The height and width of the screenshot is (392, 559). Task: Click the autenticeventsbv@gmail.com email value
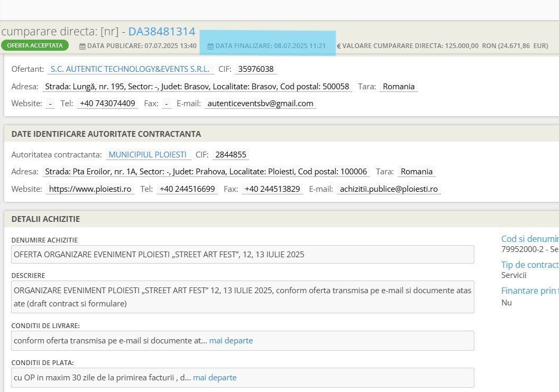[260, 104]
